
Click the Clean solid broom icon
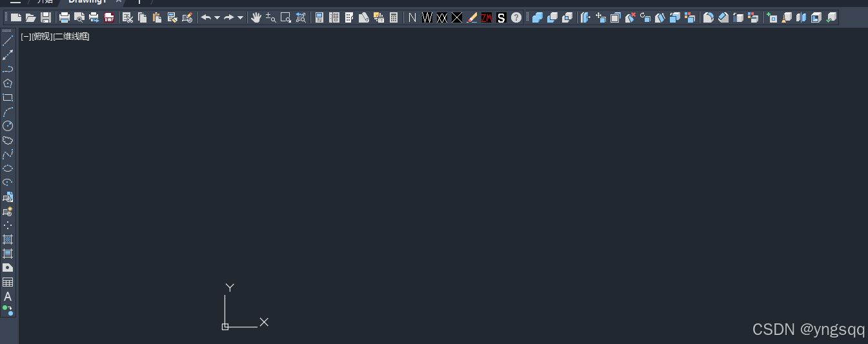[x=787, y=17]
